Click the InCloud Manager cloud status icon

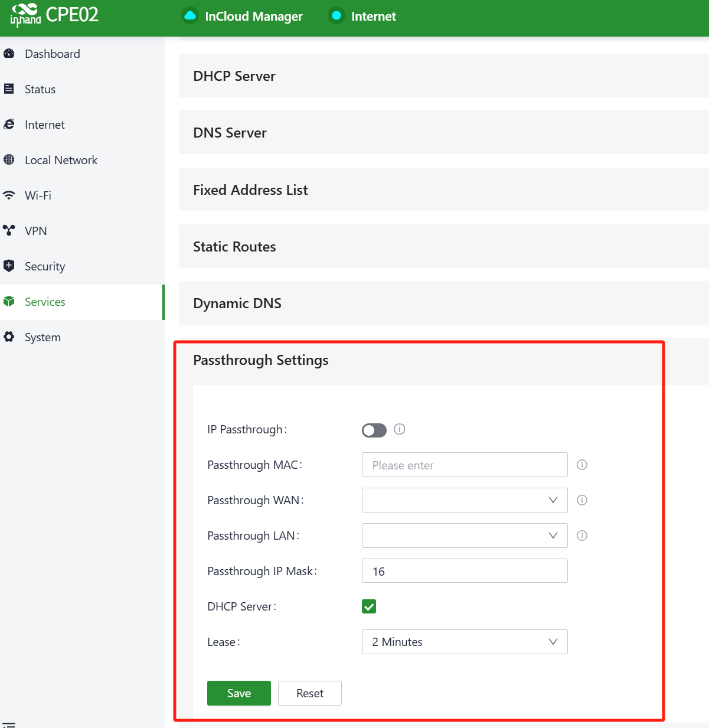tap(190, 16)
